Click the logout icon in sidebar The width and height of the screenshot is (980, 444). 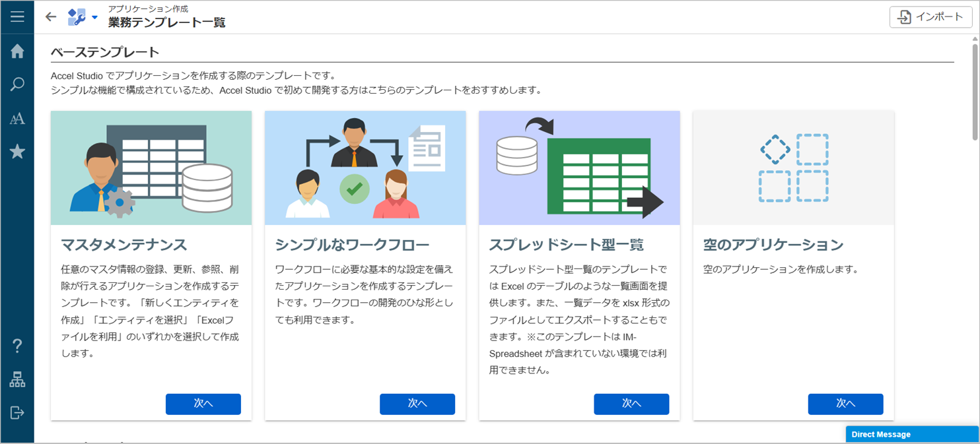[x=17, y=412]
